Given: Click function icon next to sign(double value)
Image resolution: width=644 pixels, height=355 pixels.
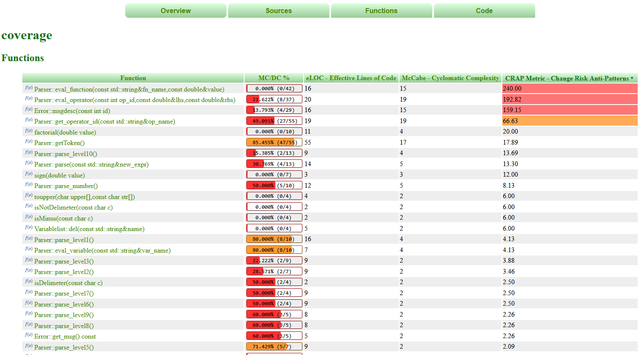Looking at the screenshot, I should point(28,174).
